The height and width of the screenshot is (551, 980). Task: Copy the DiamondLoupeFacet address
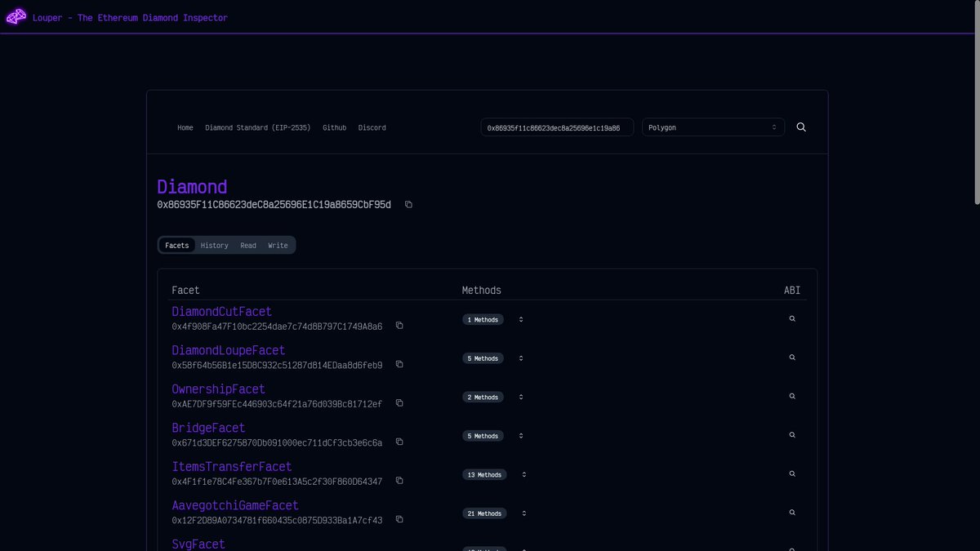(399, 365)
